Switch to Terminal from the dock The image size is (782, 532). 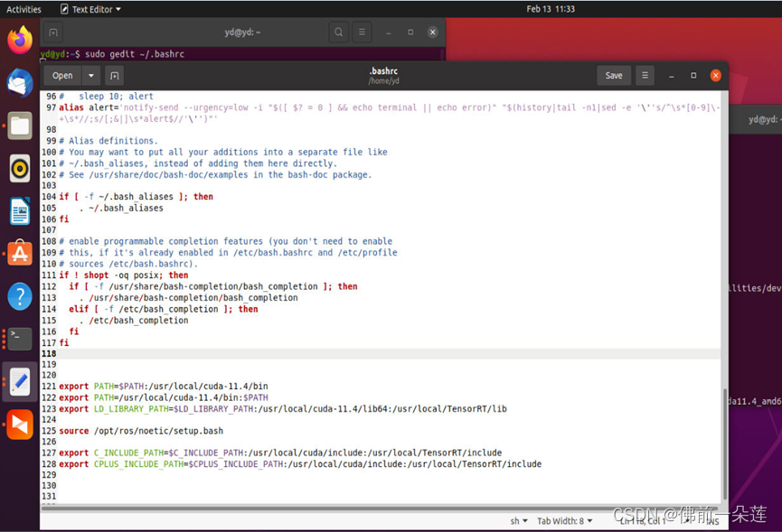pyautogui.click(x=20, y=339)
